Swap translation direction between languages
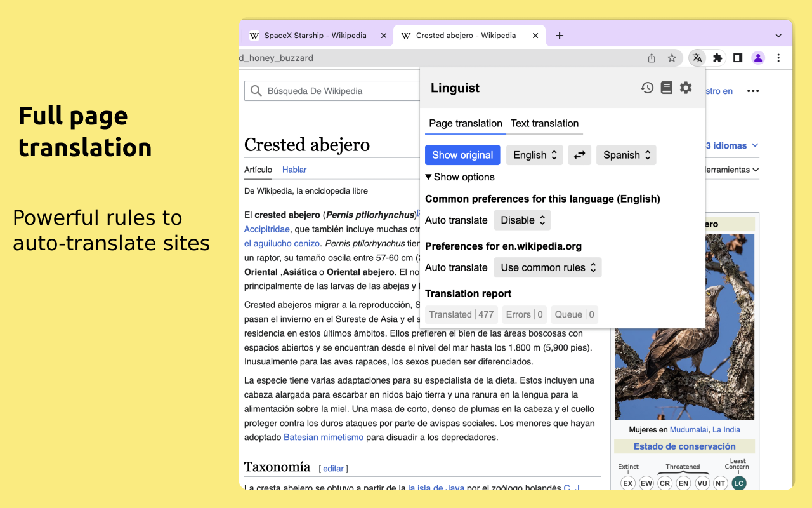 pos(579,155)
